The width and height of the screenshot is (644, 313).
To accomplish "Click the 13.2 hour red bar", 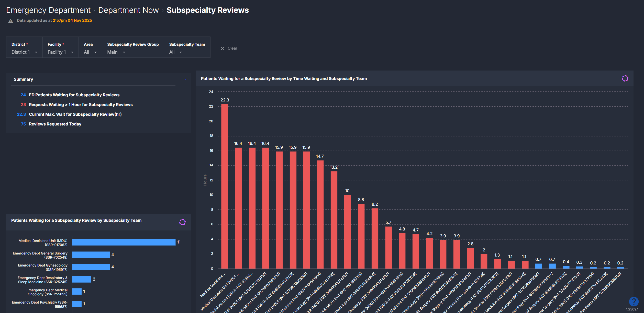I will tap(334, 220).
